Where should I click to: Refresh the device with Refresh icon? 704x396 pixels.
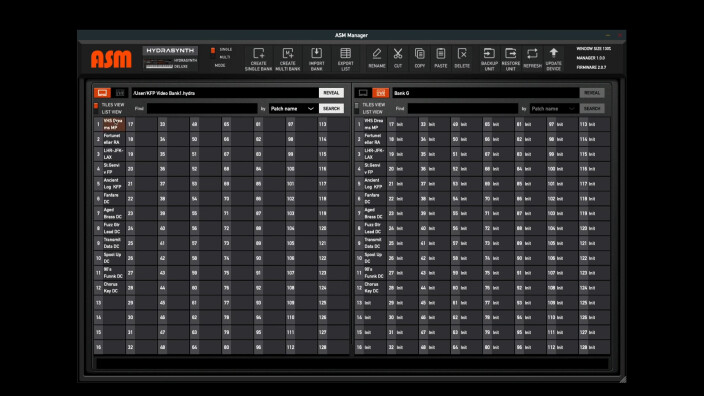[x=532, y=58]
